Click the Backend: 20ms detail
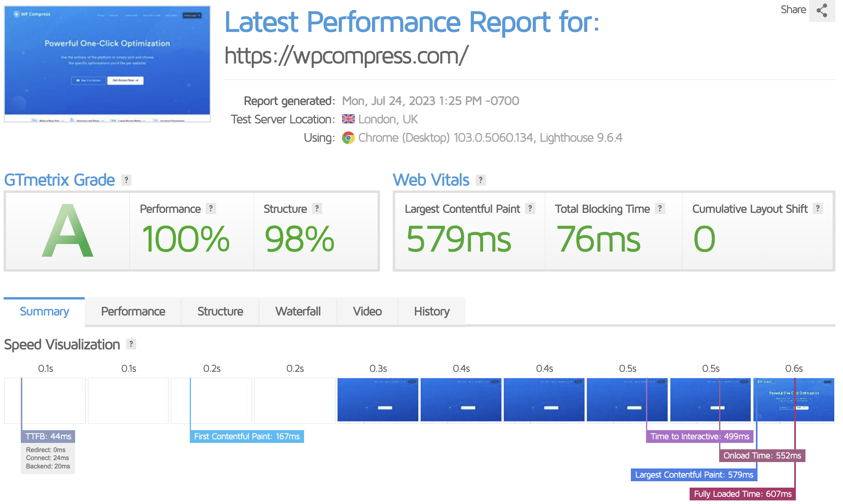Viewport: 843px width, 504px height. pos(48,466)
